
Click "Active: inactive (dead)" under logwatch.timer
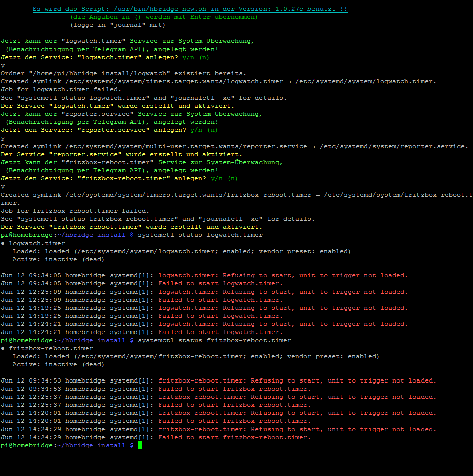tap(58, 259)
